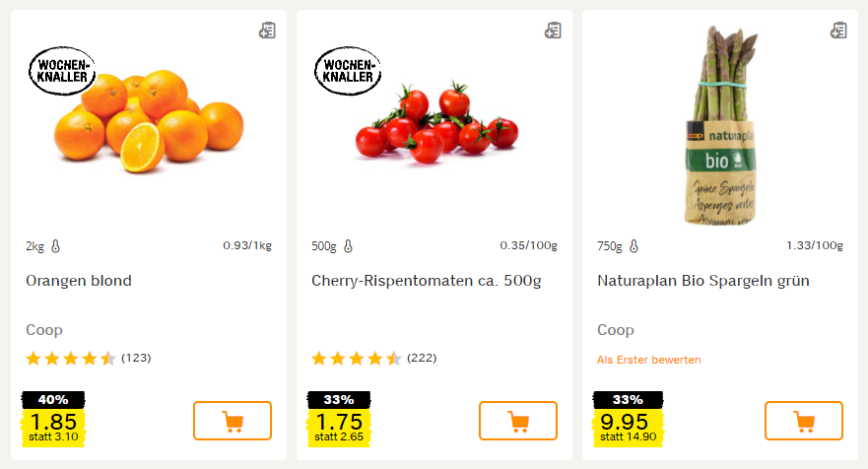Add Cherry-Rispentomaten to shopping list

(553, 31)
